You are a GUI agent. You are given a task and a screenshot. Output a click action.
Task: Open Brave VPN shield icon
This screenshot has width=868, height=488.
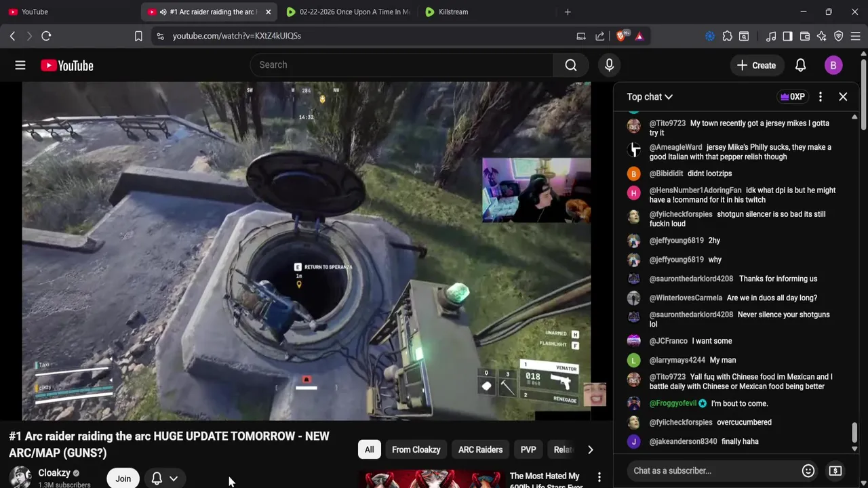[x=838, y=36]
